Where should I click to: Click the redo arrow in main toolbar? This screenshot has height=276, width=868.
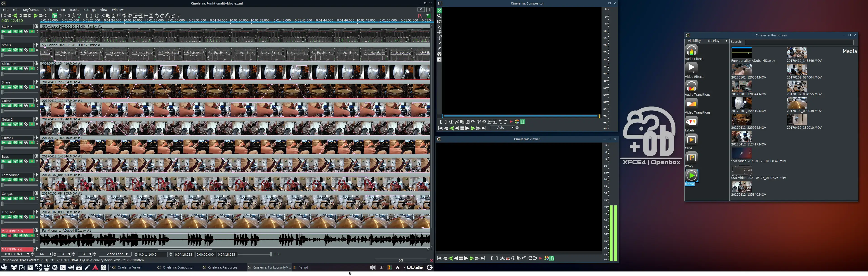click(x=162, y=16)
